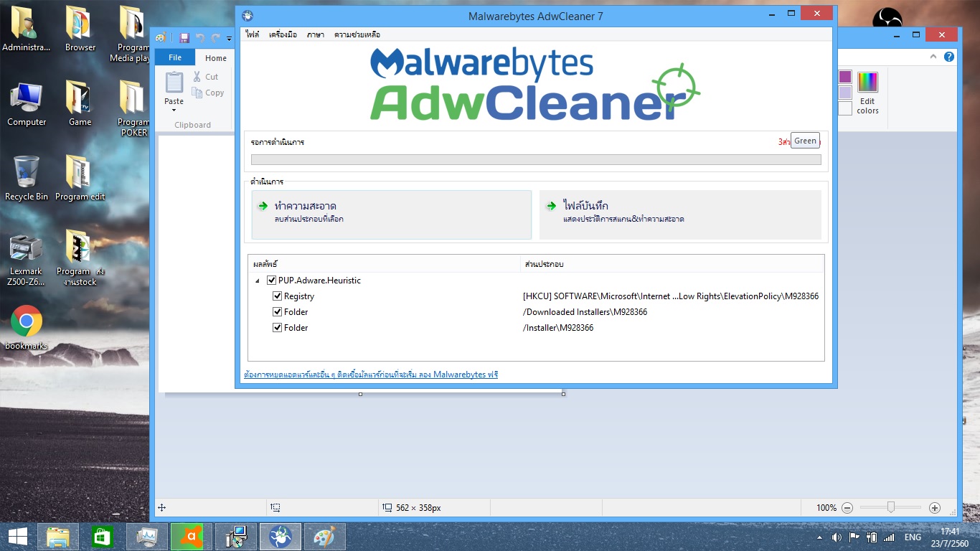The image size is (980, 551).
Task: Click the ทำความสะอาด (Clean) button
Action: (x=392, y=215)
